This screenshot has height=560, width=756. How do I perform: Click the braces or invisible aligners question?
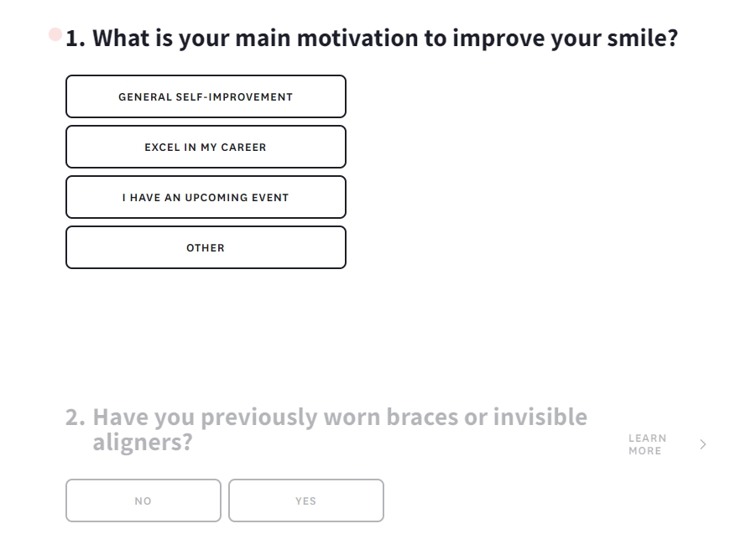point(326,429)
